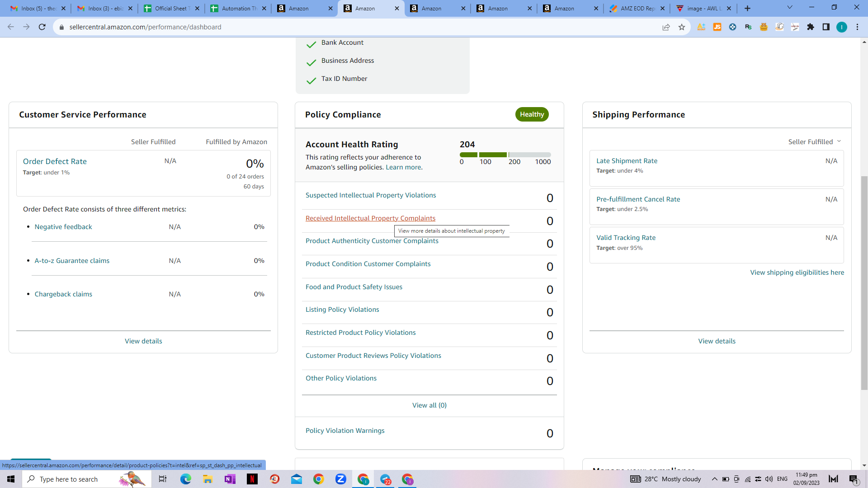Share this page from address bar
This screenshot has width=868, height=488.
(666, 27)
